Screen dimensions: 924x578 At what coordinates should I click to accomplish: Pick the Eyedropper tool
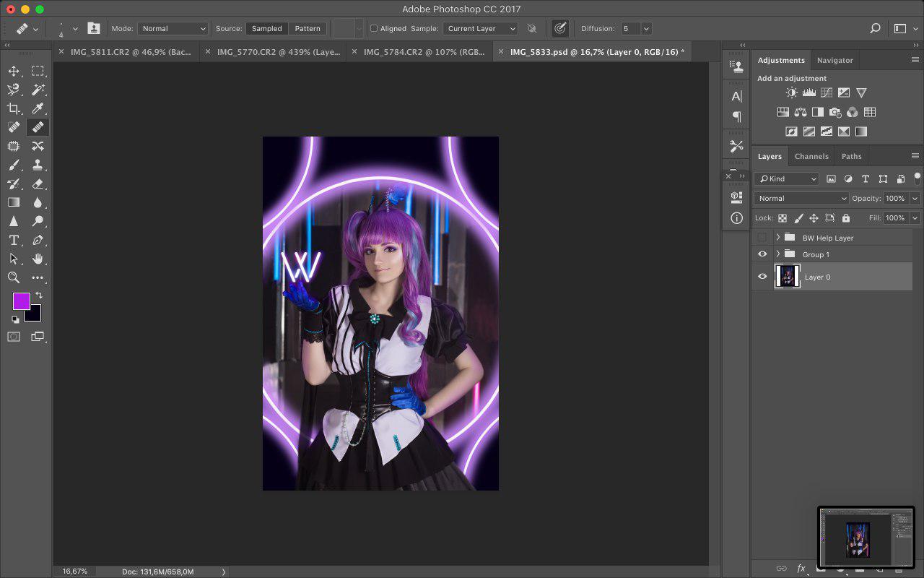(x=38, y=108)
